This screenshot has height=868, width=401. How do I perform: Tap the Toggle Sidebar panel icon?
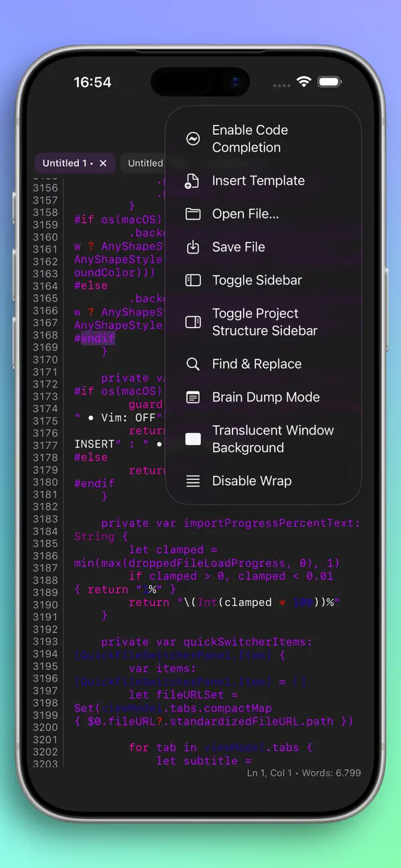click(x=192, y=280)
